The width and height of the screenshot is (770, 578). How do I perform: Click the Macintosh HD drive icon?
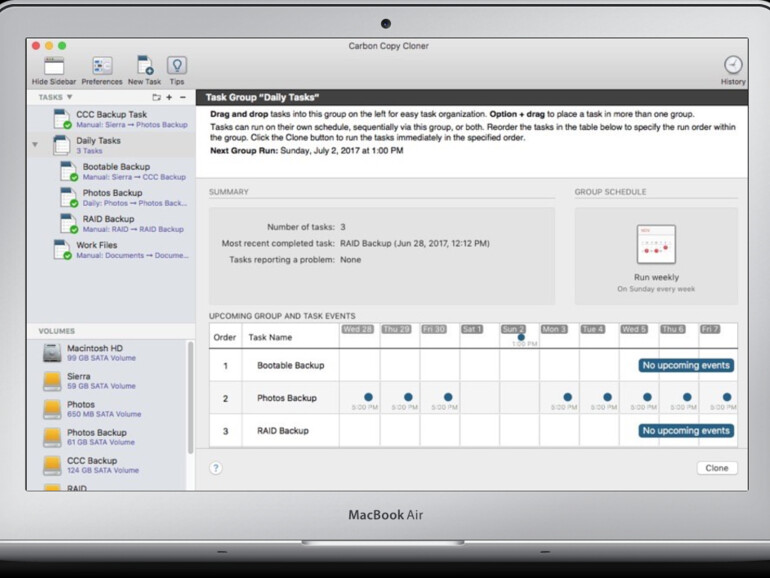click(x=52, y=353)
